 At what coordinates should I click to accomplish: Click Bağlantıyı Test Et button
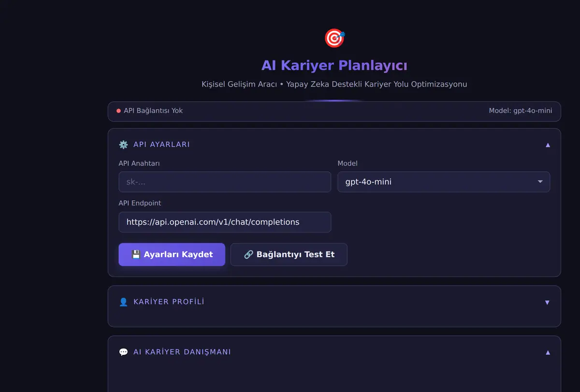click(289, 254)
